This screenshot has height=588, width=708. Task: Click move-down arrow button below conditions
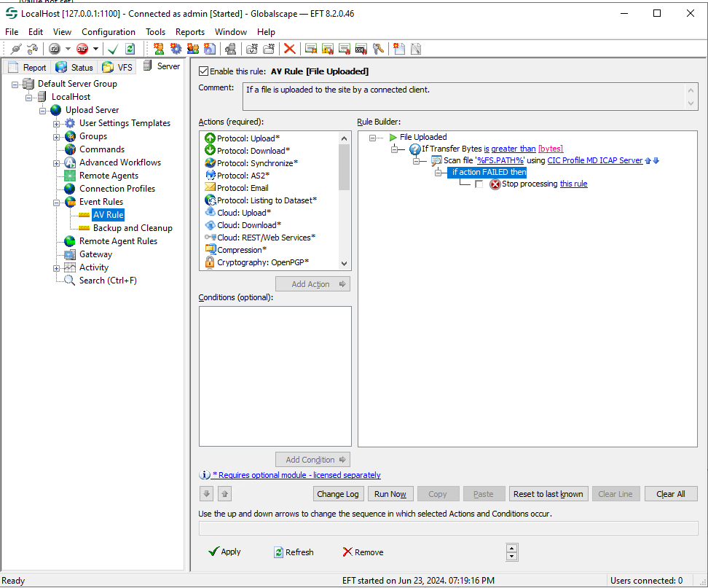[206, 493]
